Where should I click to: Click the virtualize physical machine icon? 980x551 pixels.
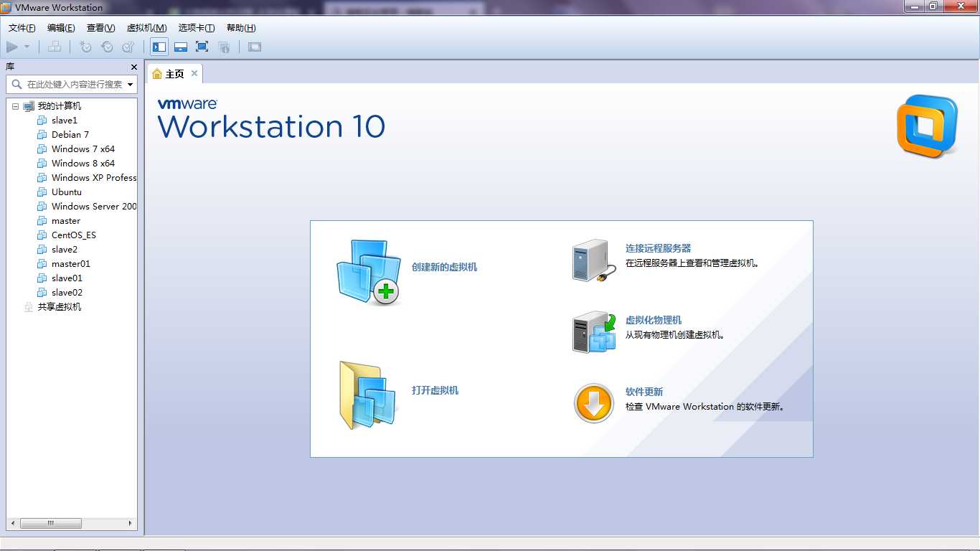click(594, 331)
